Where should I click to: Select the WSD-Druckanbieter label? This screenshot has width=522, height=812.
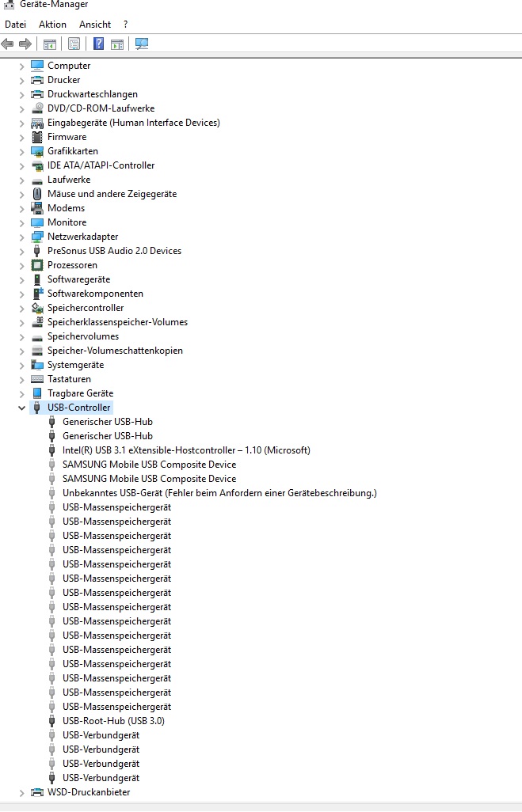pyautogui.click(x=89, y=791)
